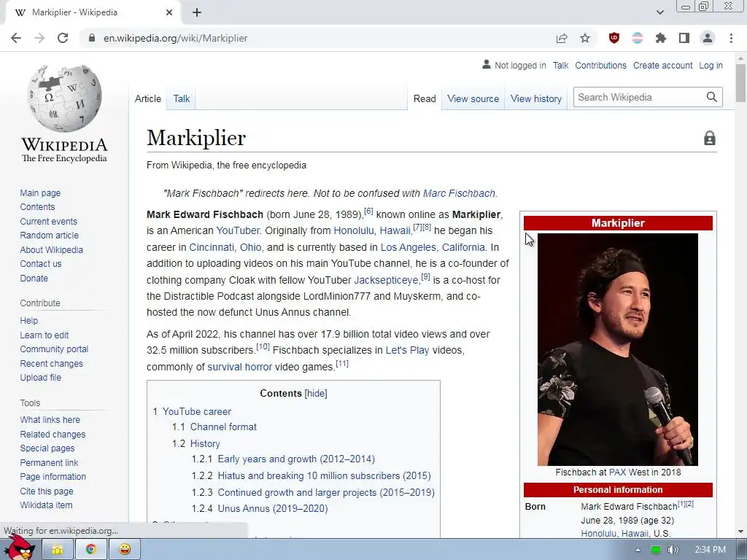This screenshot has height=560, width=747.
Task: Go back with the browser back arrow
Action: (16, 38)
